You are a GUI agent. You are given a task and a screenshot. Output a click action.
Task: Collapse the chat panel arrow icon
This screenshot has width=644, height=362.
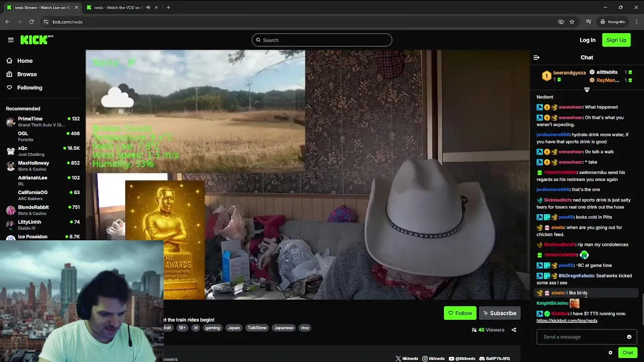536,57
